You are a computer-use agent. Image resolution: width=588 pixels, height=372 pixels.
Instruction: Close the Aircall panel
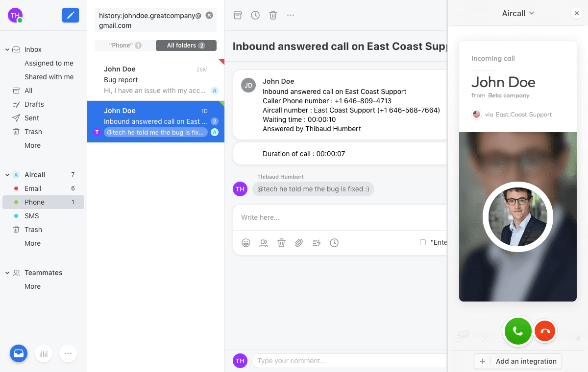coord(577,14)
